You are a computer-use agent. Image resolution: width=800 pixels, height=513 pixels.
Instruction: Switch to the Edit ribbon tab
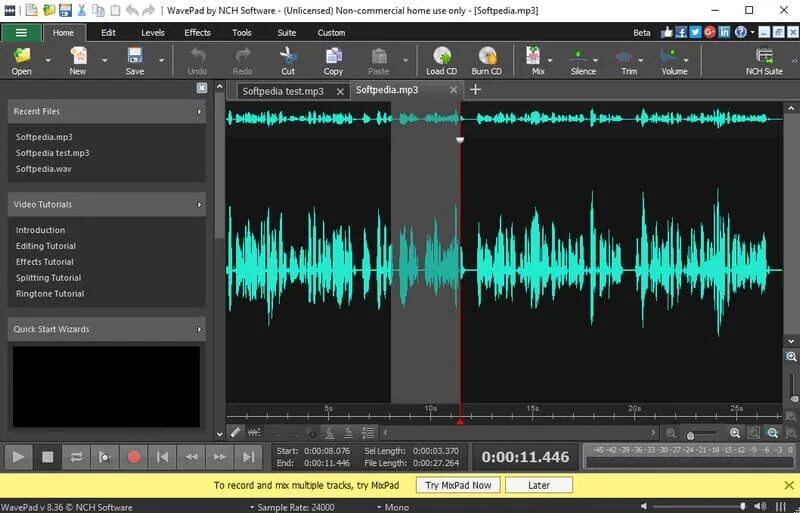[x=108, y=33]
